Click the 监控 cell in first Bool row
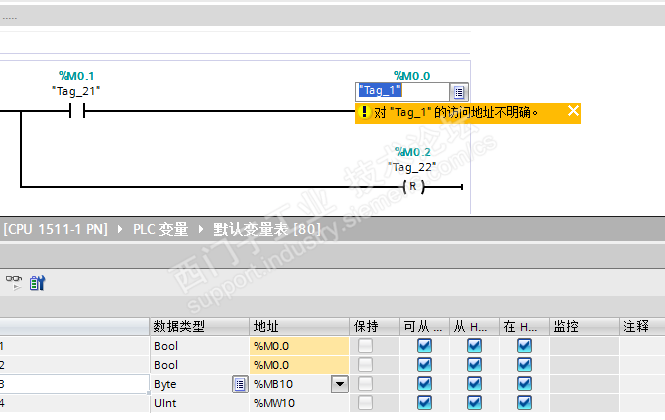 (x=584, y=346)
